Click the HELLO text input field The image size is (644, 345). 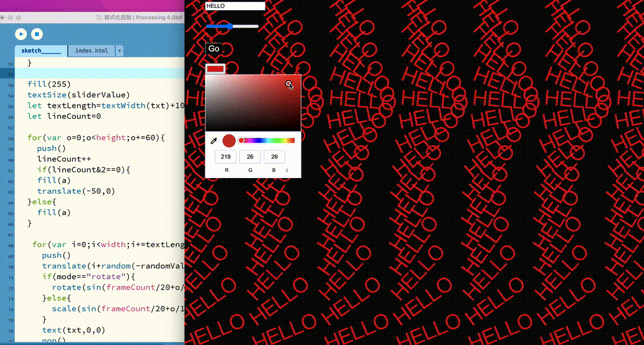(x=235, y=6)
